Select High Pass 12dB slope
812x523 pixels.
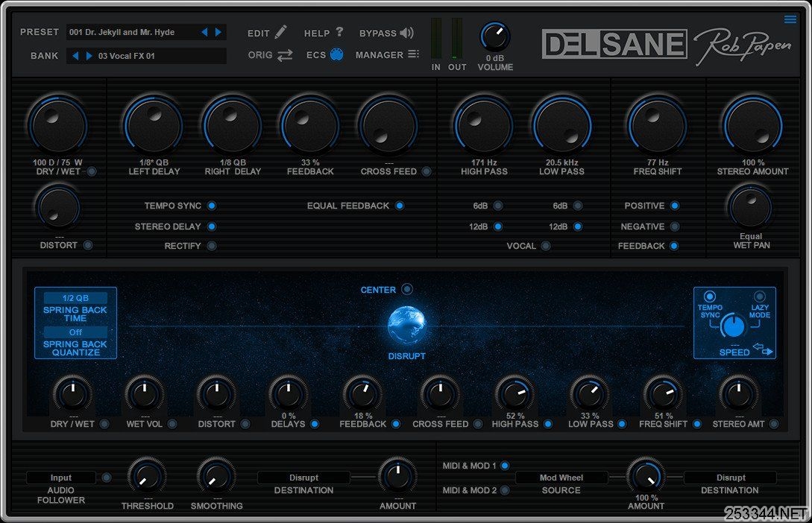498,226
